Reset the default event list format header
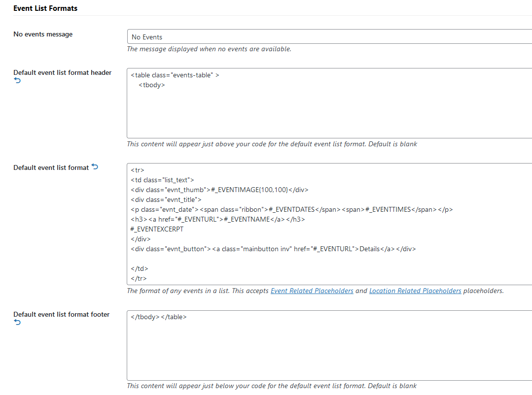The image size is (532, 395). 17,81
